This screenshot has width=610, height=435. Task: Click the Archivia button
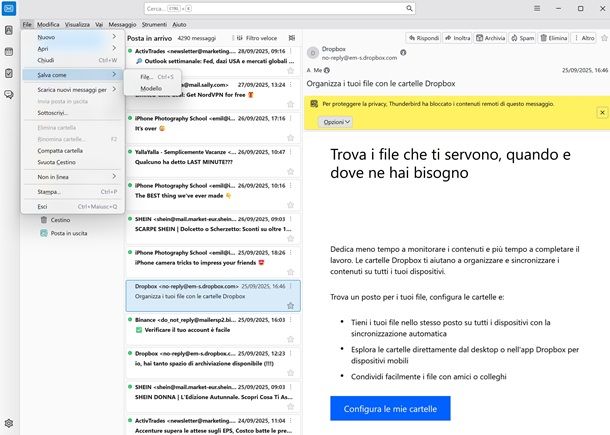pyautogui.click(x=490, y=38)
